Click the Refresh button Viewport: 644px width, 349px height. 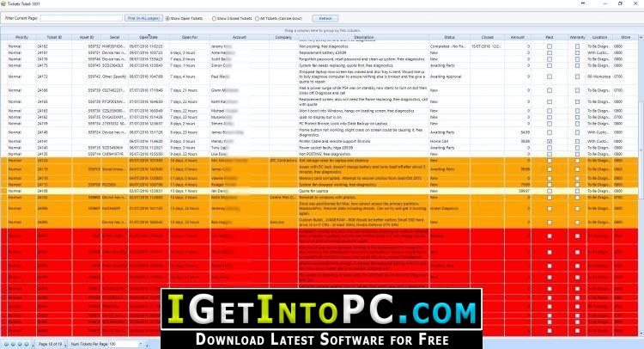325,19
